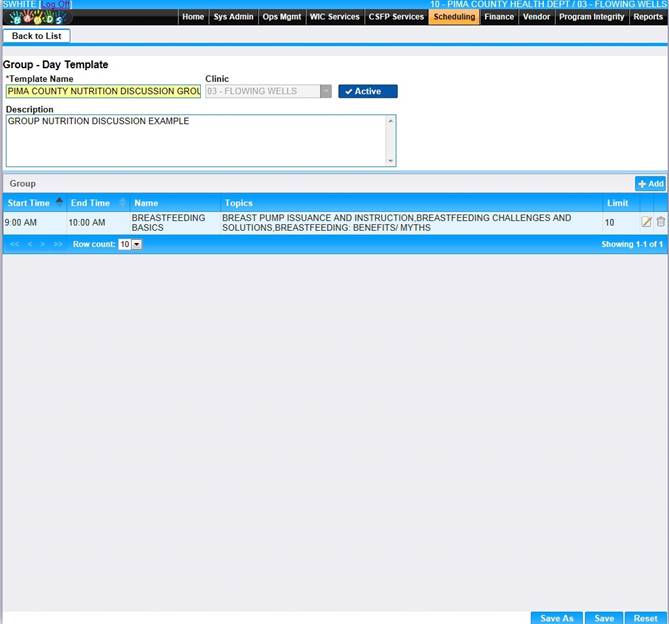Image resolution: width=669 pixels, height=624 pixels.
Task: Click the application logo in header
Action: click(36, 17)
